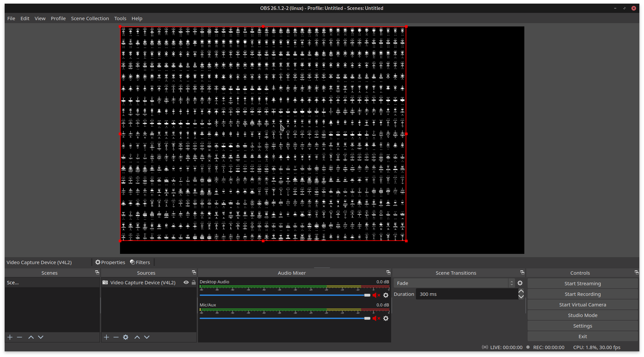Move scene down in Scenes panel
The image size is (644, 357).
tap(41, 337)
